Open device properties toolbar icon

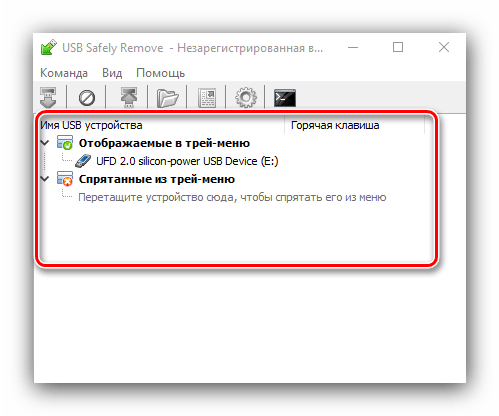pyautogui.click(x=207, y=98)
